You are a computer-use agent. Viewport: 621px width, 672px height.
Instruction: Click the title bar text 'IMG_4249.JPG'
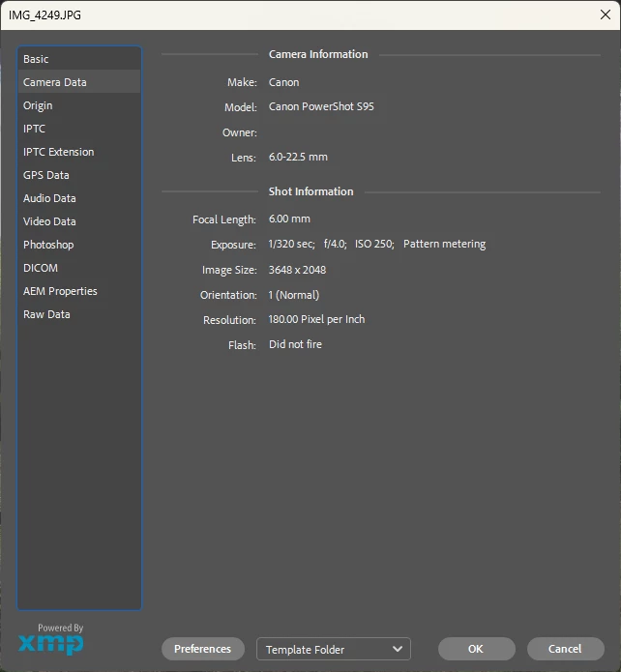click(45, 15)
